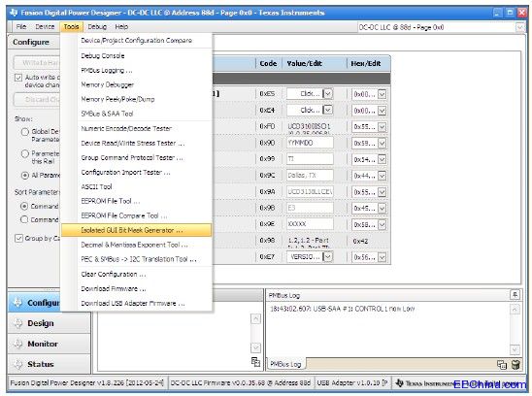
Task: Open the ASCII Tool
Action: (x=136, y=186)
